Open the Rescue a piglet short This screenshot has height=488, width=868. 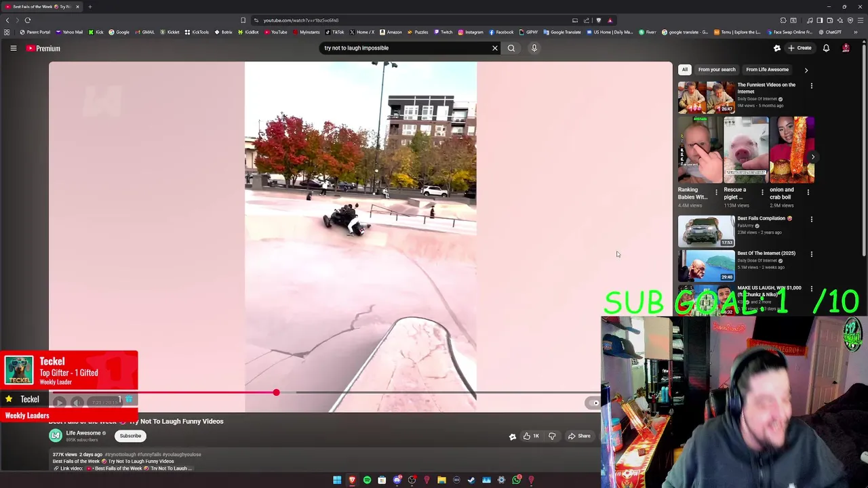(746, 150)
